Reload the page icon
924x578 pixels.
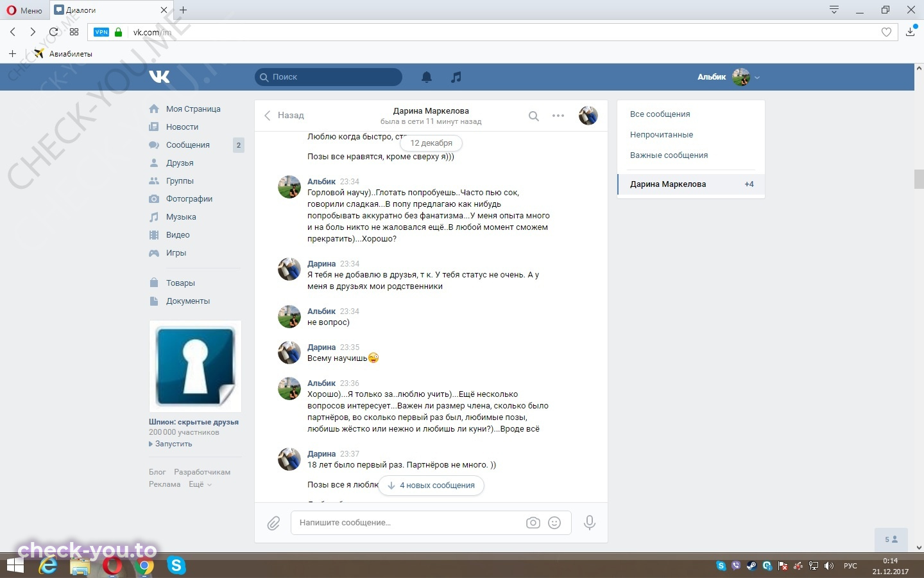click(53, 31)
